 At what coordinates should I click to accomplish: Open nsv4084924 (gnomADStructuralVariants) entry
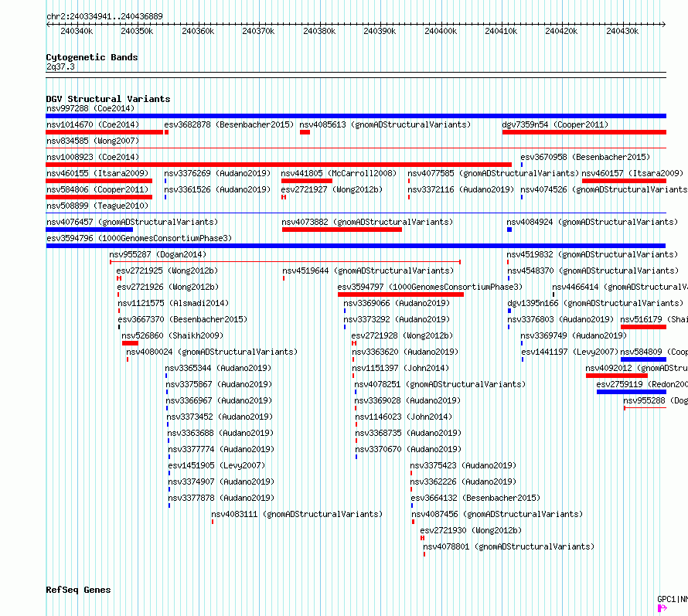click(592, 222)
